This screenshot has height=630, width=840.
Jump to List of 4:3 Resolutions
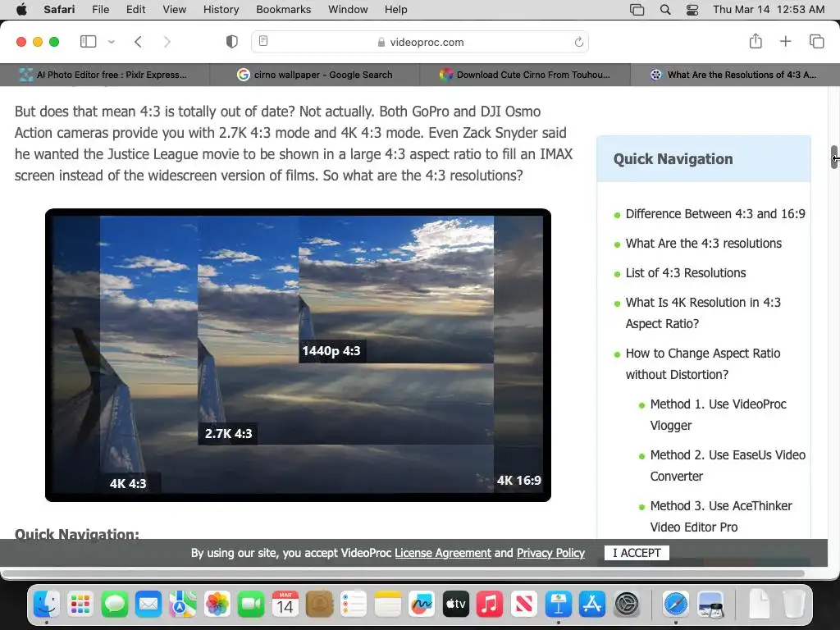686,272
